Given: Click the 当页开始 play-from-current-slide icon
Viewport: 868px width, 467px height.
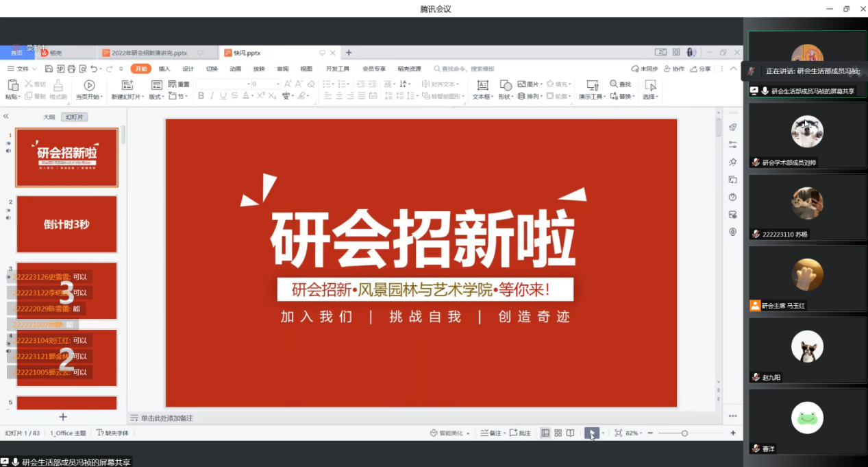Looking at the screenshot, I should (x=88, y=85).
